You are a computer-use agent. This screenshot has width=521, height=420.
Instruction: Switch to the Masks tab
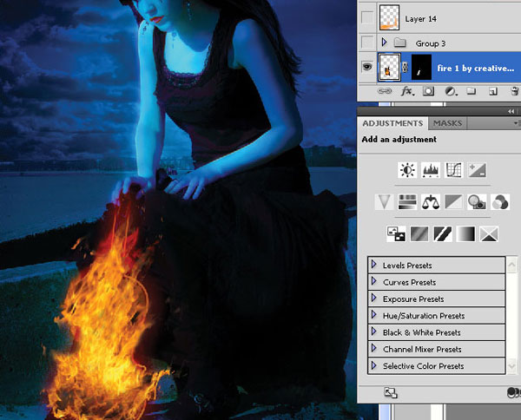(x=447, y=123)
